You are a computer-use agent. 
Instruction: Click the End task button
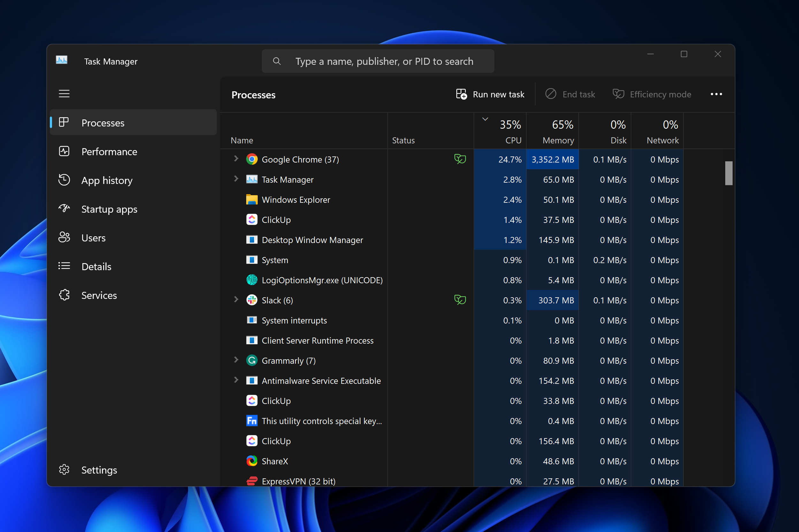pyautogui.click(x=570, y=94)
